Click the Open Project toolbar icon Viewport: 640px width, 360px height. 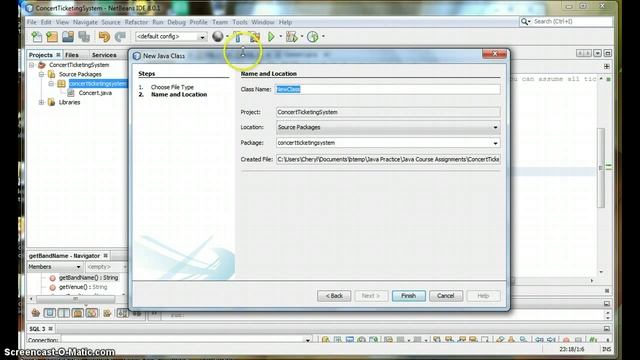coord(68,37)
